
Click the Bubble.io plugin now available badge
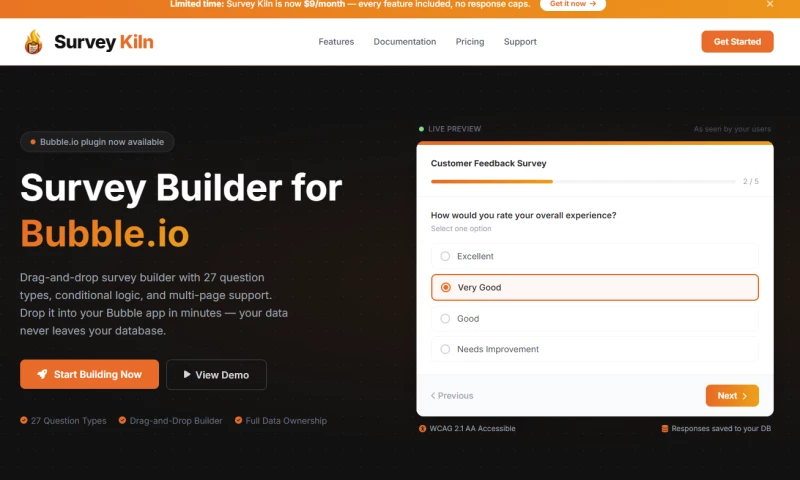point(97,142)
